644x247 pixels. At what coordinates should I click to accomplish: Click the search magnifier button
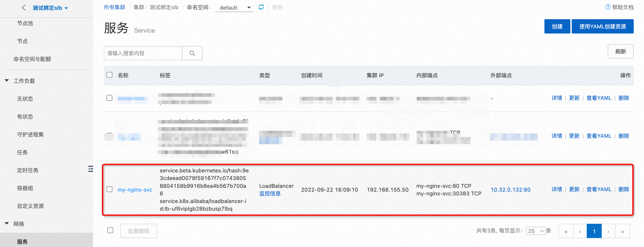pyautogui.click(x=192, y=53)
